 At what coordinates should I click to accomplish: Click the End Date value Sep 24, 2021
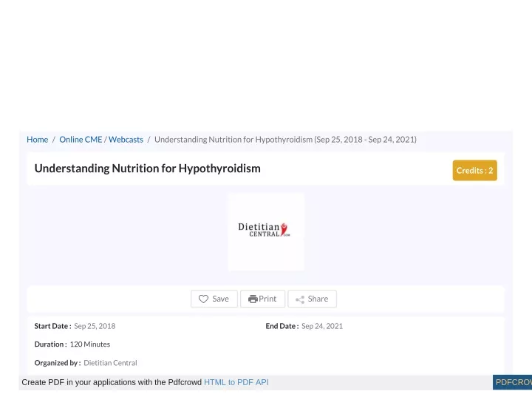tap(322, 326)
